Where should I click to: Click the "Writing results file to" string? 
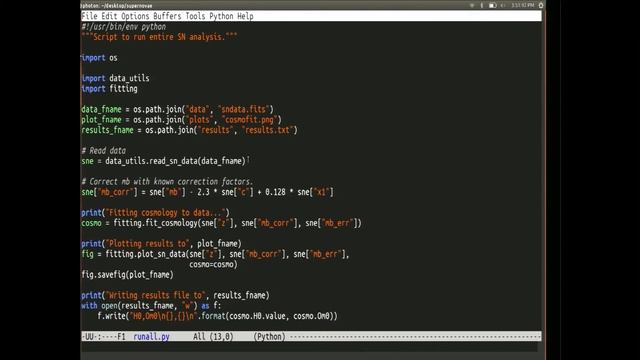(156, 295)
